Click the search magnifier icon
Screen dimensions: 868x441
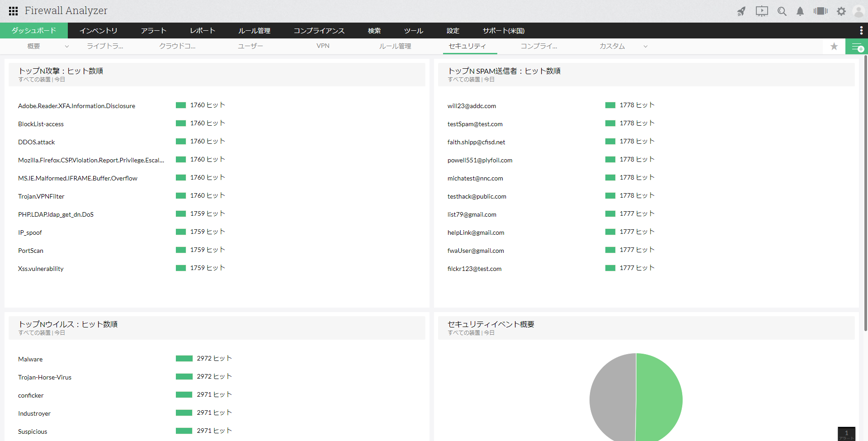coord(782,11)
